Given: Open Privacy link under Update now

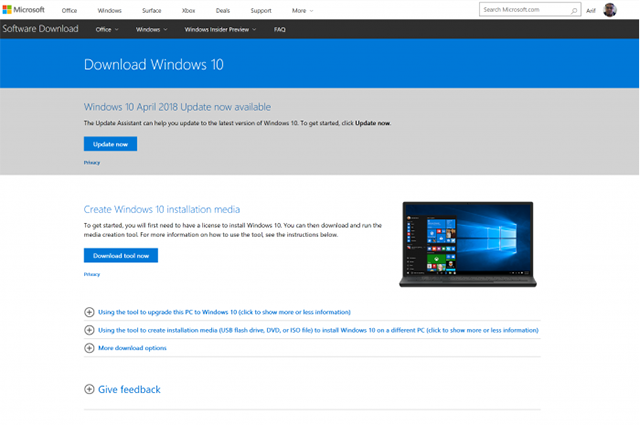Looking at the screenshot, I should tap(92, 162).
